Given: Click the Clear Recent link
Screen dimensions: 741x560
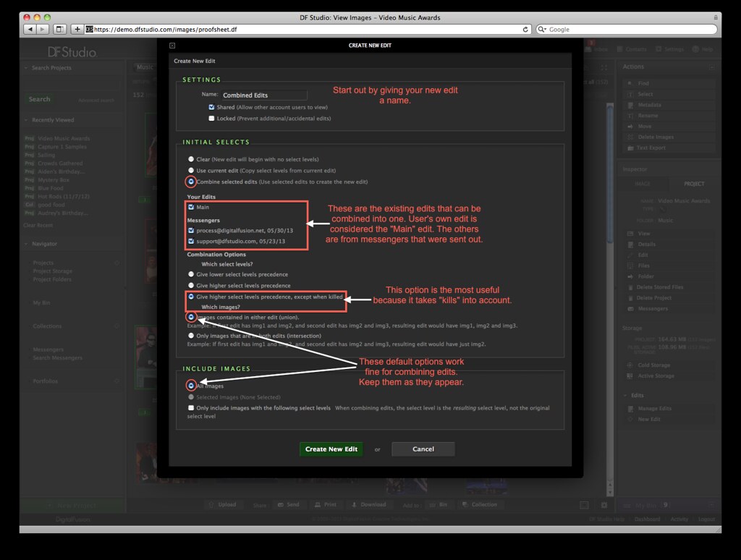Looking at the screenshot, I should click(38, 226).
